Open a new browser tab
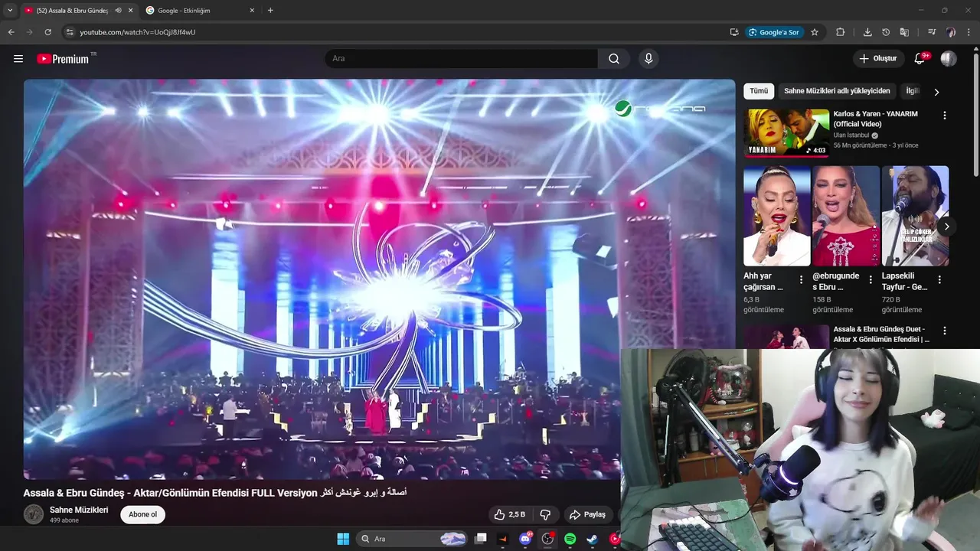Screen dimensions: 980x551 [270, 10]
